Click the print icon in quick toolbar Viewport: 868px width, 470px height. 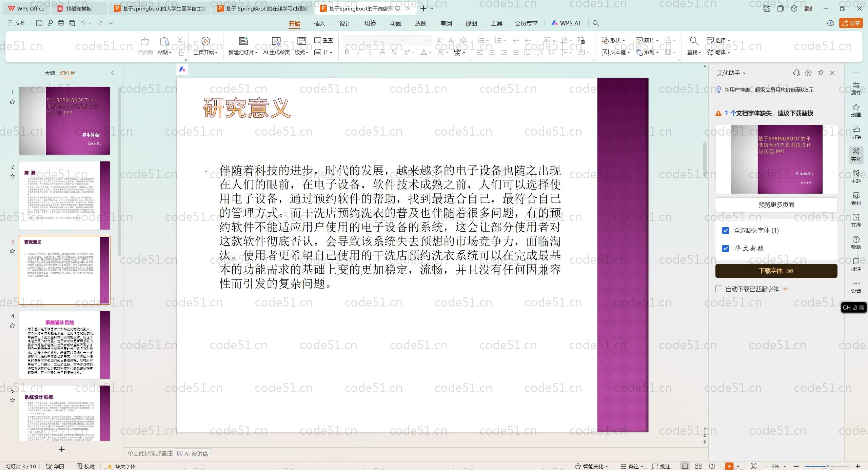tap(61, 23)
